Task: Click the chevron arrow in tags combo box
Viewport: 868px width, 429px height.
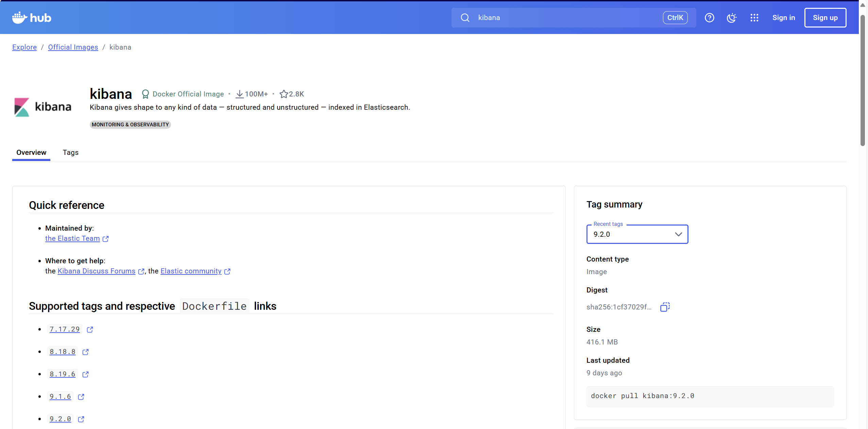Action: (678, 234)
